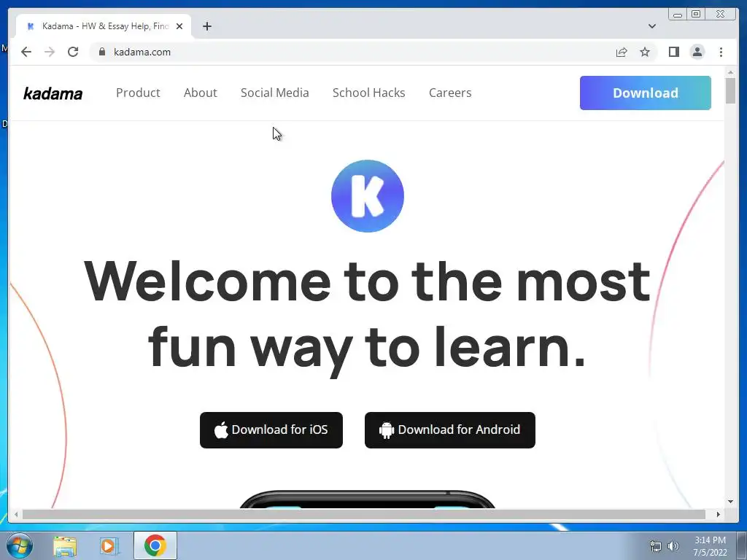Reload the kadama.com page
This screenshot has width=747, height=560.
click(x=73, y=52)
